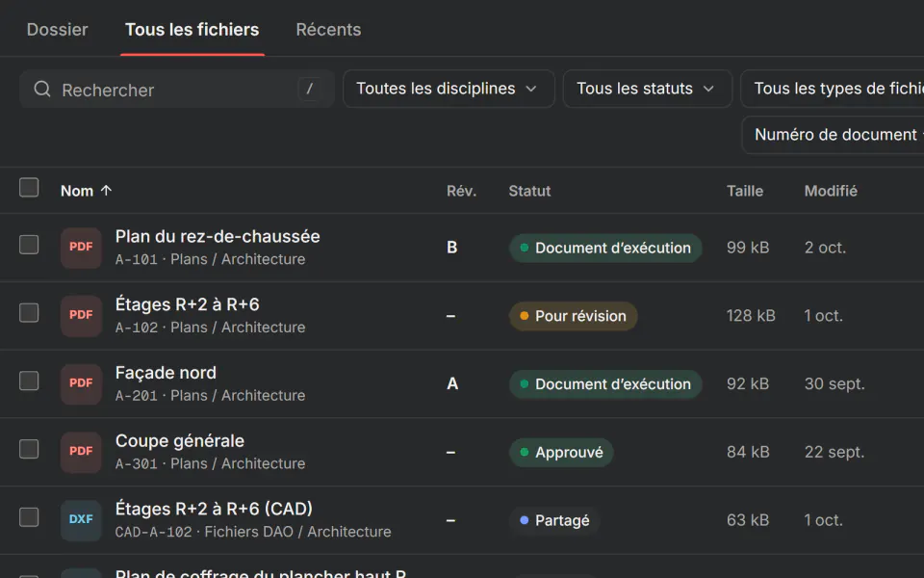This screenshot has width=924, height=578.
Task: Click PDF icon for Coupe générale
Action: click(x=81, y=452)
